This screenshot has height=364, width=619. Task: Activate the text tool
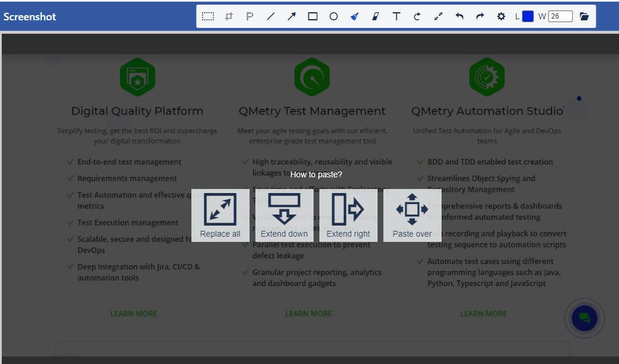click(396, 16)
